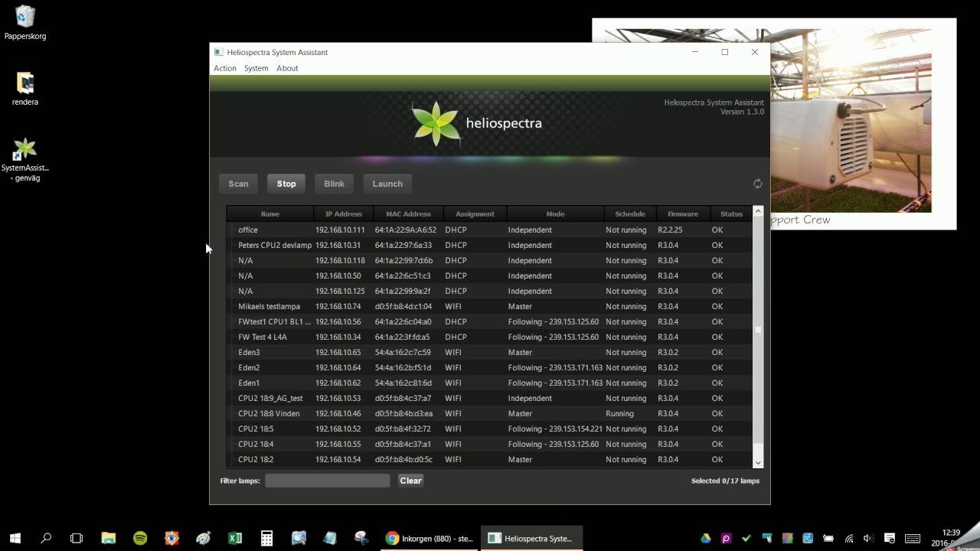Click IP address 192.168.10.118
Image resolution: width=980 pixels, height=551 pixels.
[x=340, y=260]
